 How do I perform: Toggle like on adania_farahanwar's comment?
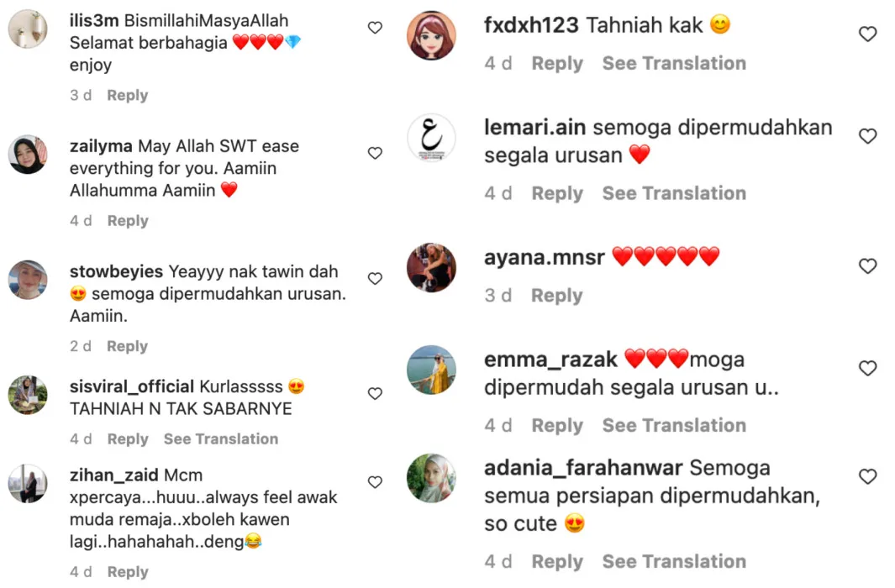[x=867, y=476]
